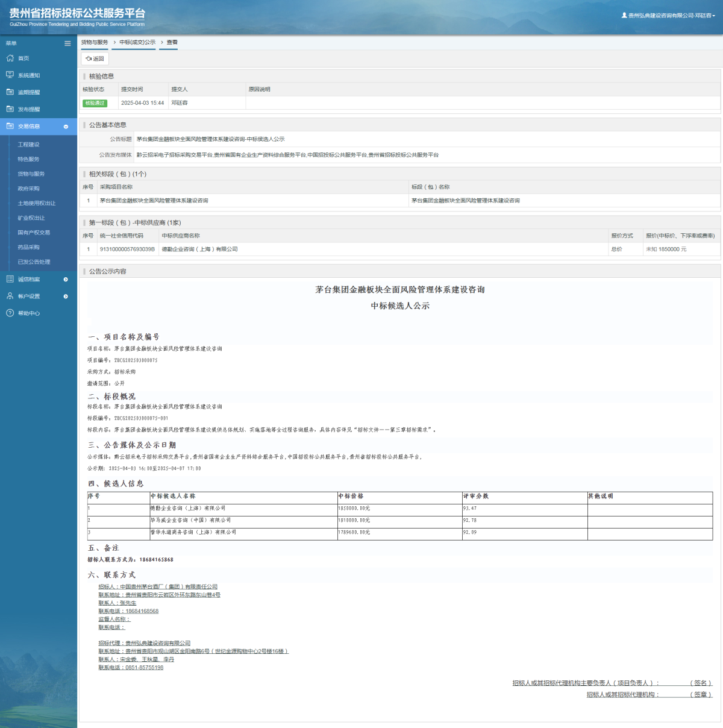Click the 签章 seal placeholder
Screen dimensions: 723x728
[x=701, y=694]
